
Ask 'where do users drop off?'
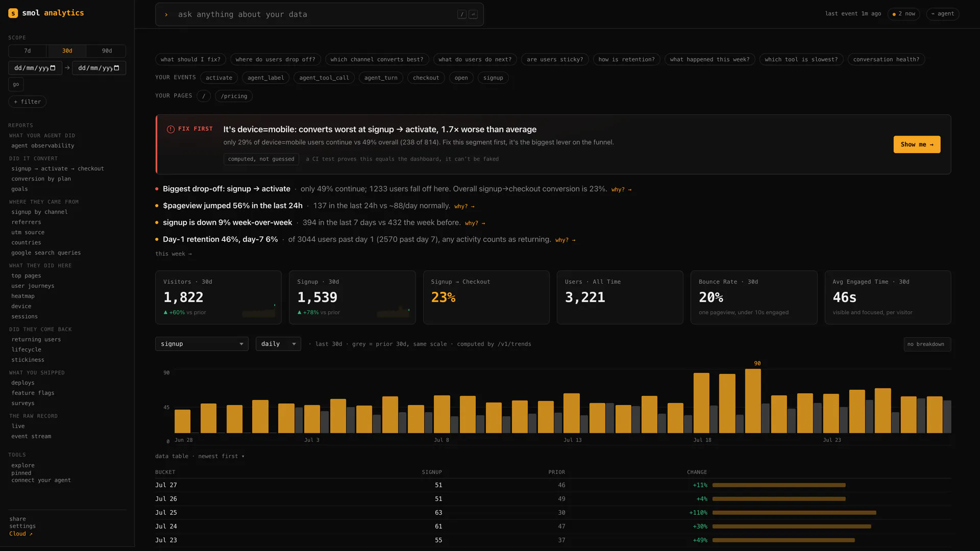[276, 60]
